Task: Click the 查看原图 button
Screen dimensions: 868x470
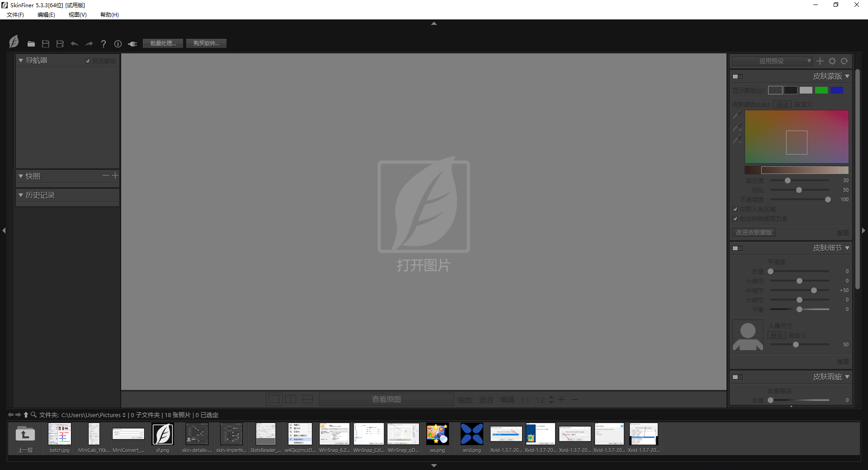Action: click(386, 399)
